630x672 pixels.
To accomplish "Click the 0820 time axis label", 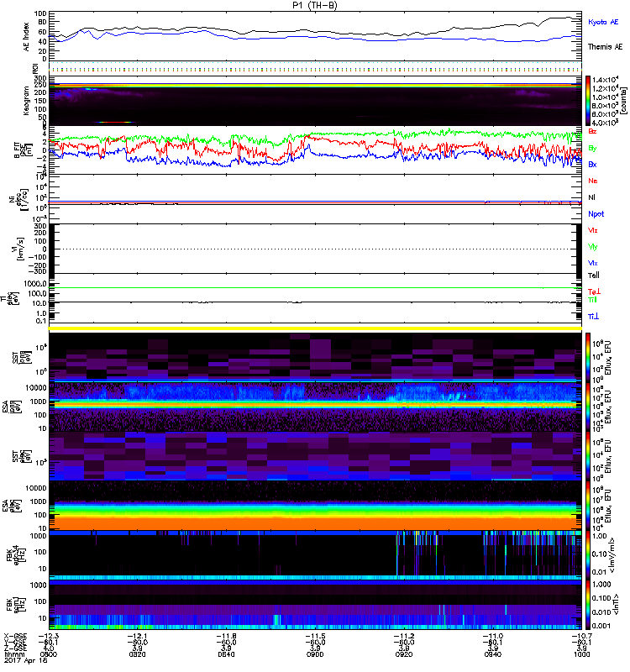I will click(137, 654).
